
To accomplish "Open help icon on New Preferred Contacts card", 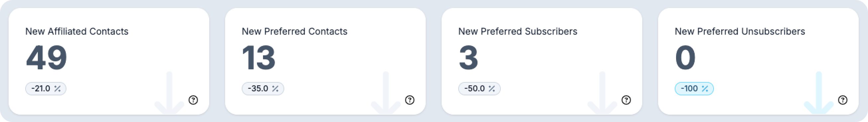I will [x=410, y=100].
